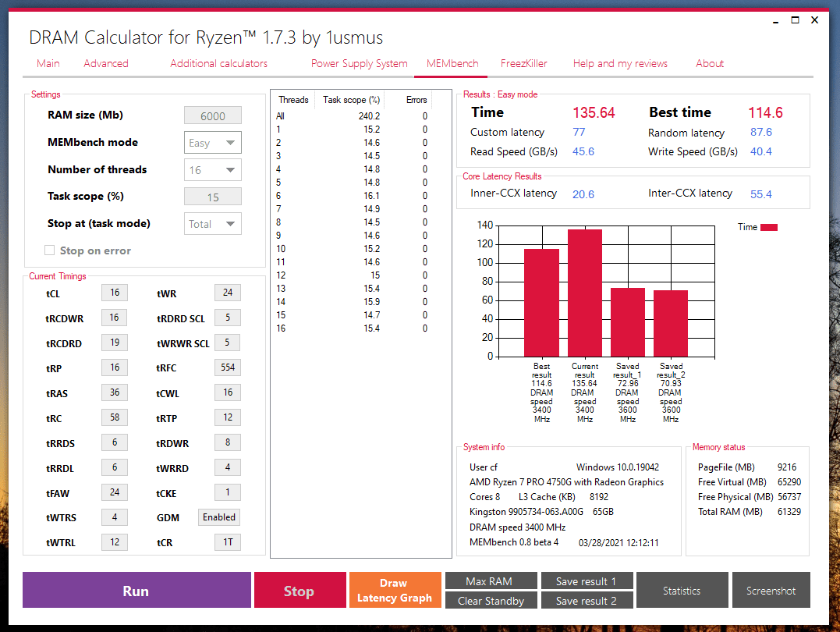The height and width of the screenshot is (632, 840).
Task: Click the Clear Standby button
Action: (x=491, y=600)
